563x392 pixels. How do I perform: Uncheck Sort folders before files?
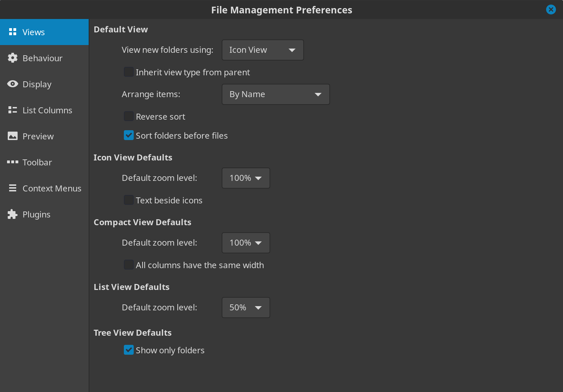129,135
